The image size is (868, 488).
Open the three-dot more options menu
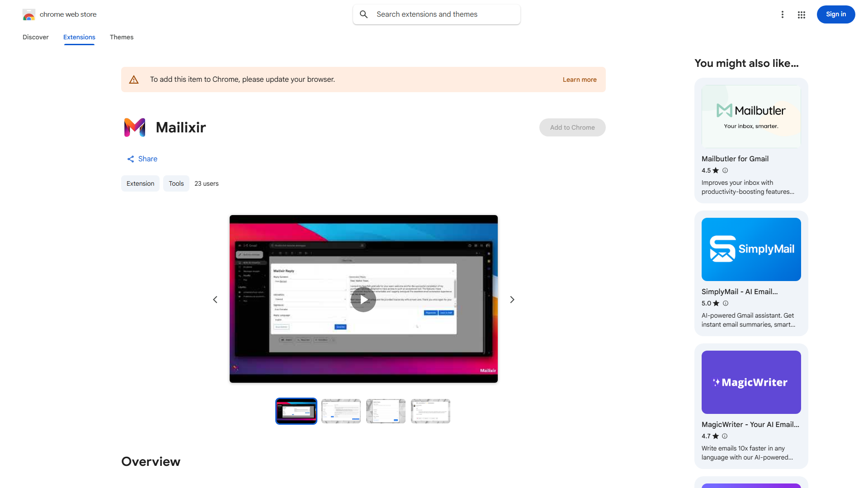tap(783, 14)
